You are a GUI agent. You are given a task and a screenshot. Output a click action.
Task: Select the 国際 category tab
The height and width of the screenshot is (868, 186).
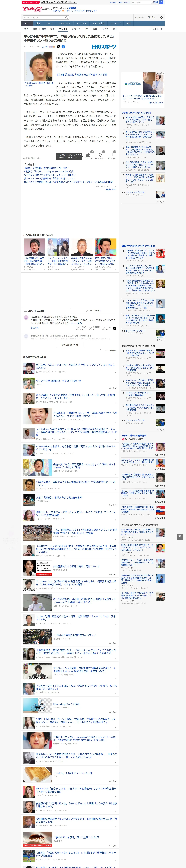(x=44, y=29)
